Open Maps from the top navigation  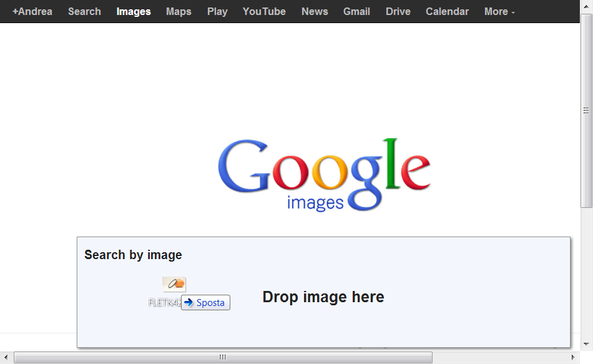[179, 12]
